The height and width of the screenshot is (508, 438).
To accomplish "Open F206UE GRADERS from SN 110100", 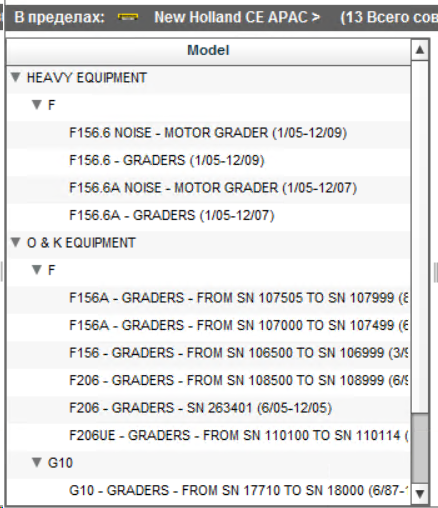I will [239, 435].
